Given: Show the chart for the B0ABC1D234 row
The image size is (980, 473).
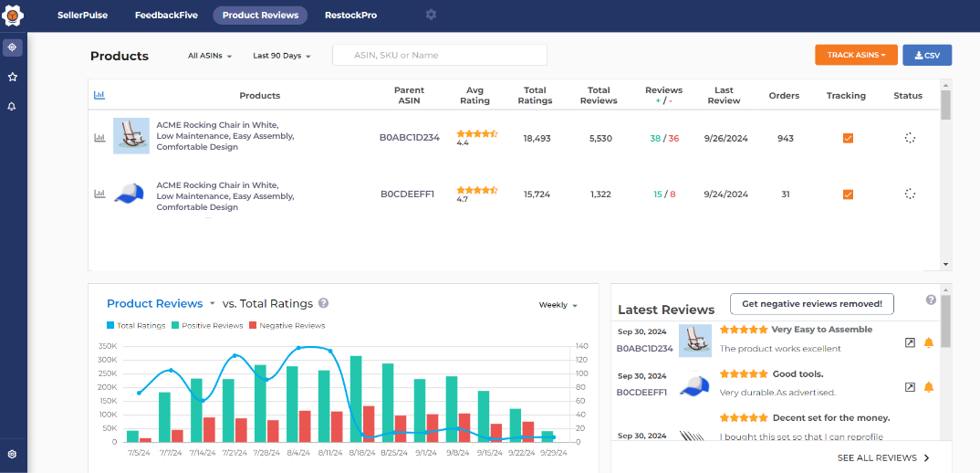Looking at the screenshot, I should 99,138.
